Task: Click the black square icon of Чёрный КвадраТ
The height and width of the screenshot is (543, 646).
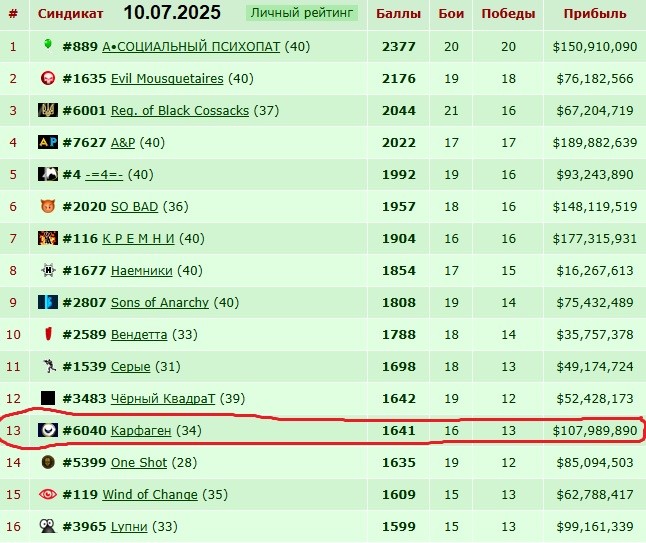Action: tap(48, 398)
